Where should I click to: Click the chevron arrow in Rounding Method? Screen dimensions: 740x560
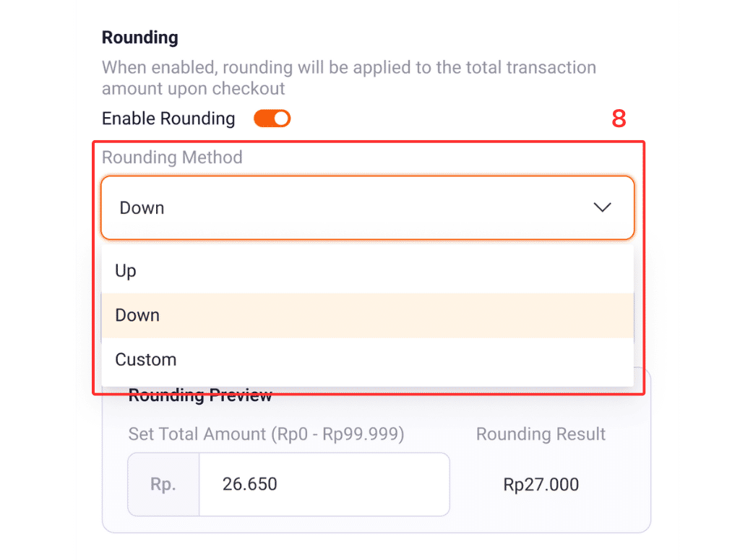tap(602, 208)
